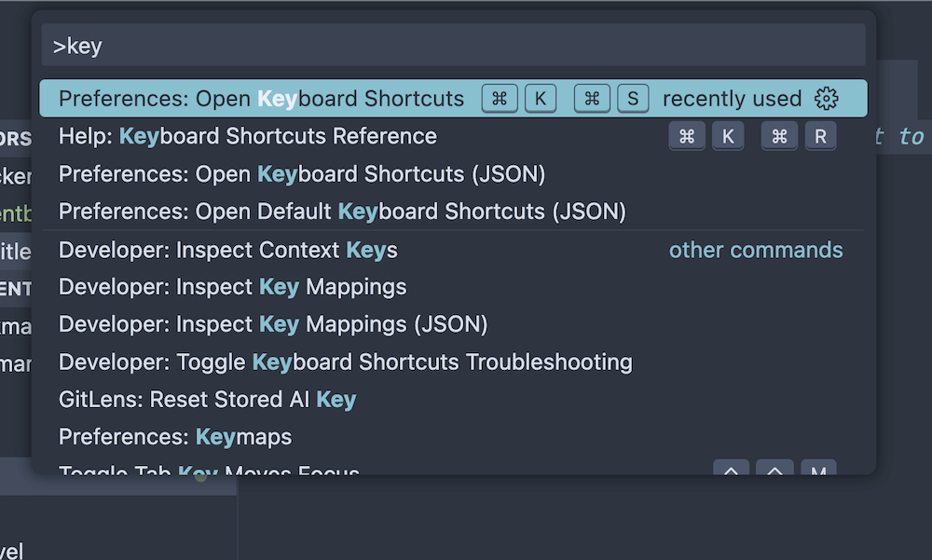932x560 pixels.
Task: Click the up-chevron key badge near Toggle Tab Key
Action: 732,472
